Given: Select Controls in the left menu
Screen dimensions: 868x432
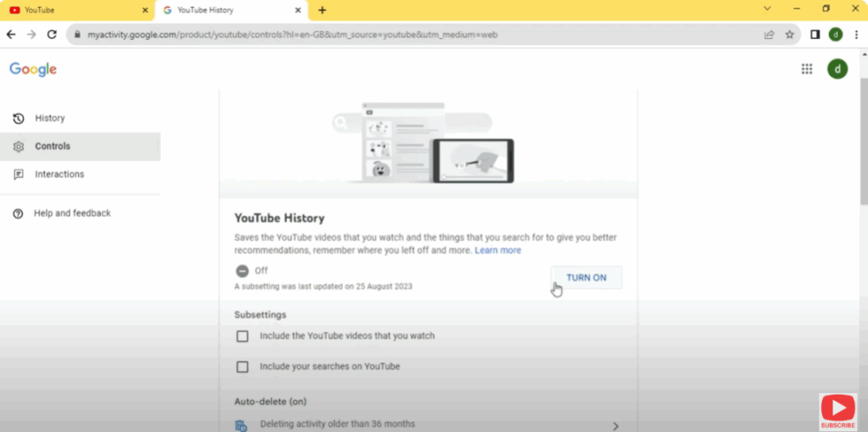Looking at the screenshot, I should 81,147.
